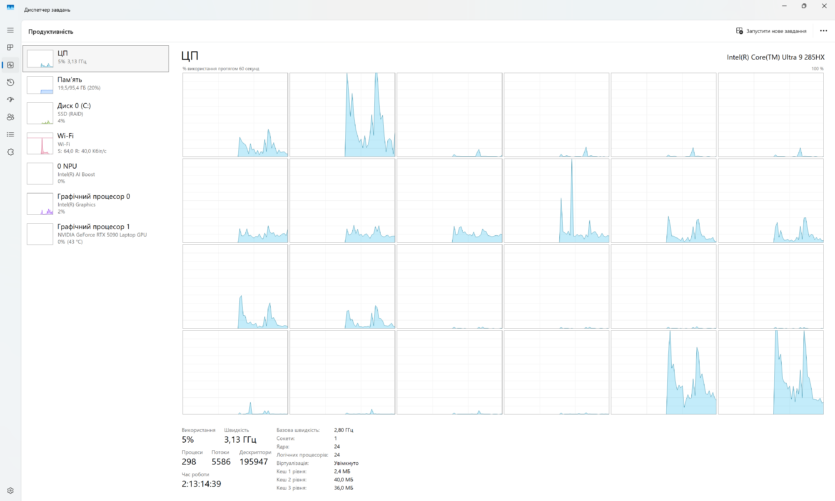Click 'NVIDIA GeForce RTX 5090 Laptop GPU' text
835x501 pixels.
click(x=102, y=235)
